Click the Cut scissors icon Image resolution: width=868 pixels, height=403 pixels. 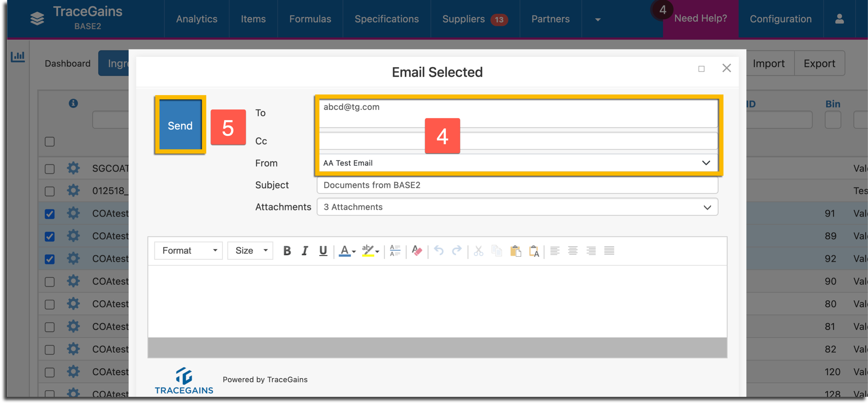coord(479,250)
